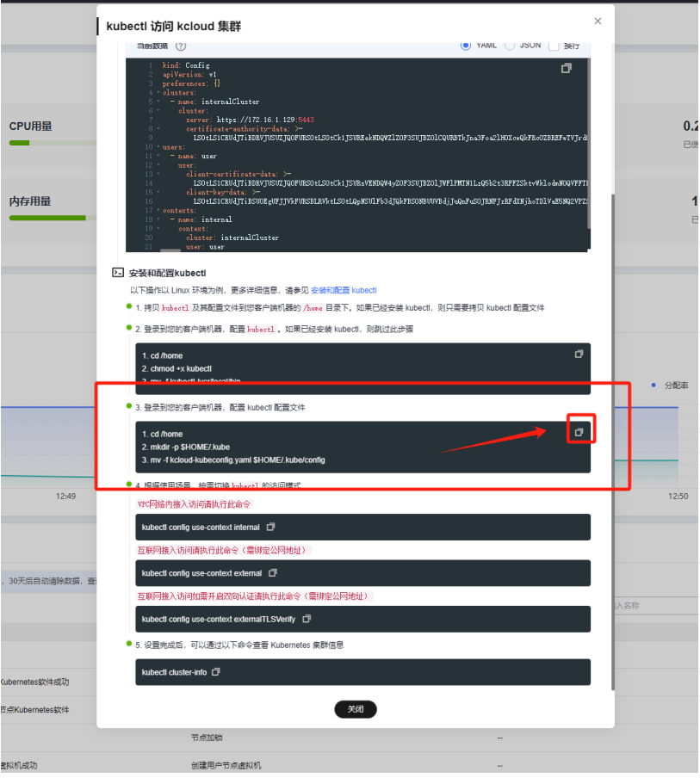
Task: Click the step 3 kubectl 配置文件 instruction text
Action: pyautogui.click(x=220, y=408)
